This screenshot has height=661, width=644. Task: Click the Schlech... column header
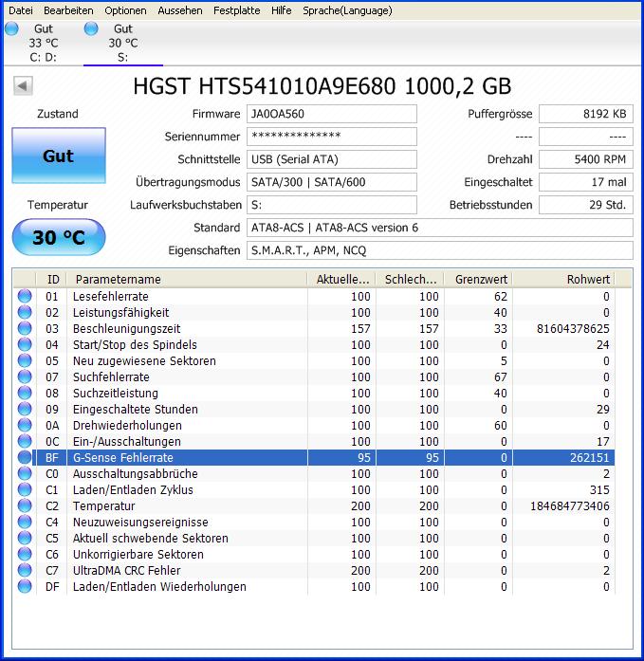click(410, 279)
